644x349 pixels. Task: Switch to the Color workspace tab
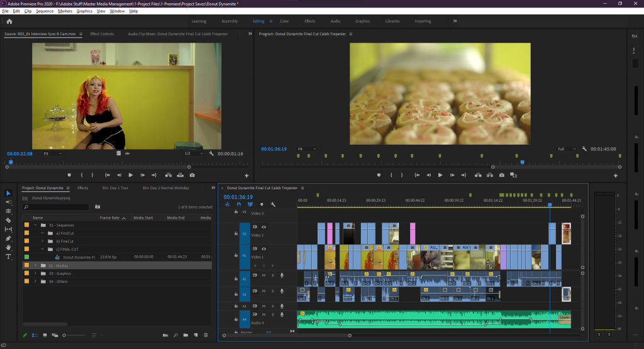pos(284,21)
